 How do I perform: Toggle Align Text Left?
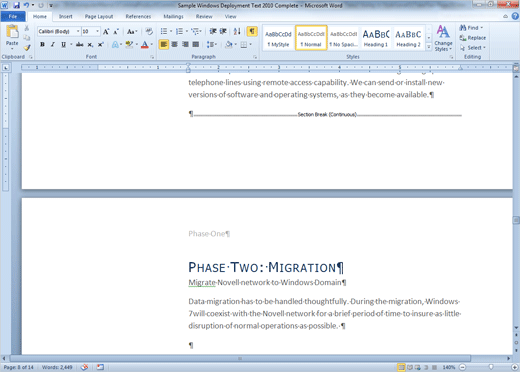coord(164,44)
